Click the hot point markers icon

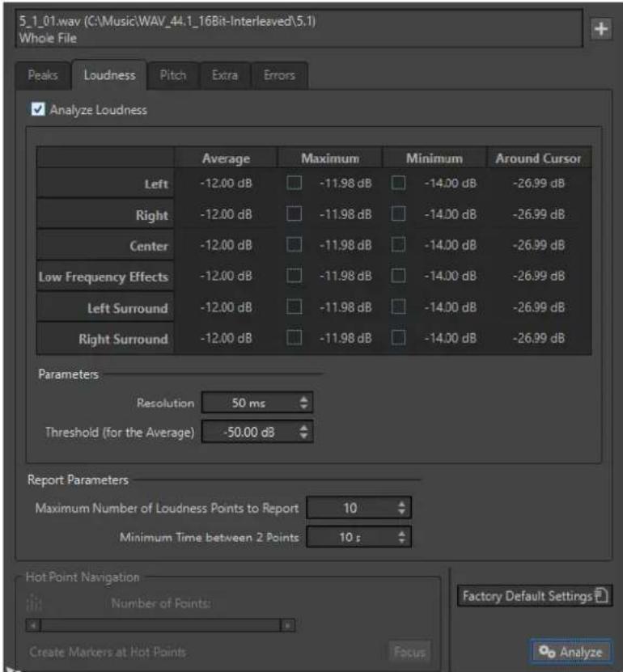click(34, 603)
